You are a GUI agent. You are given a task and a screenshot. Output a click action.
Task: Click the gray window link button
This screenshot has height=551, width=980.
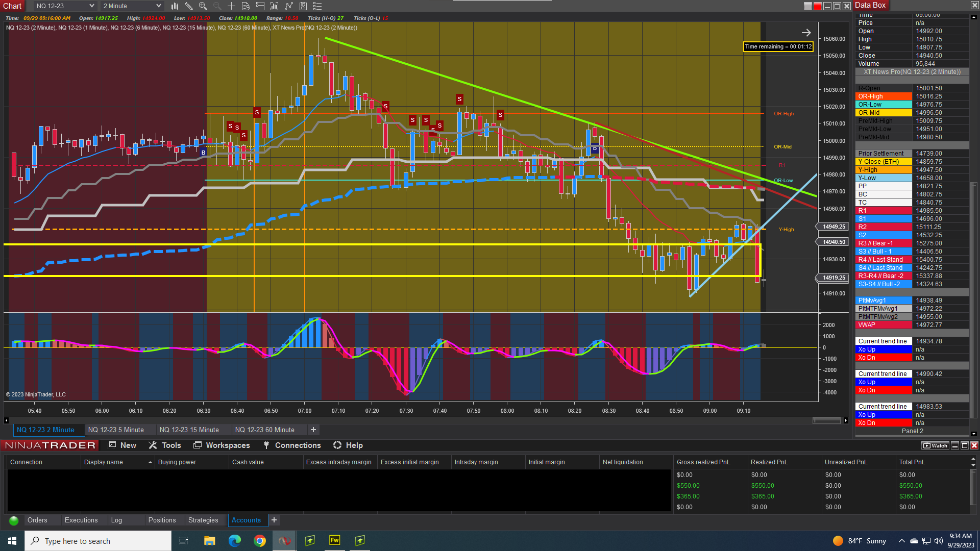tap(808, 6)
